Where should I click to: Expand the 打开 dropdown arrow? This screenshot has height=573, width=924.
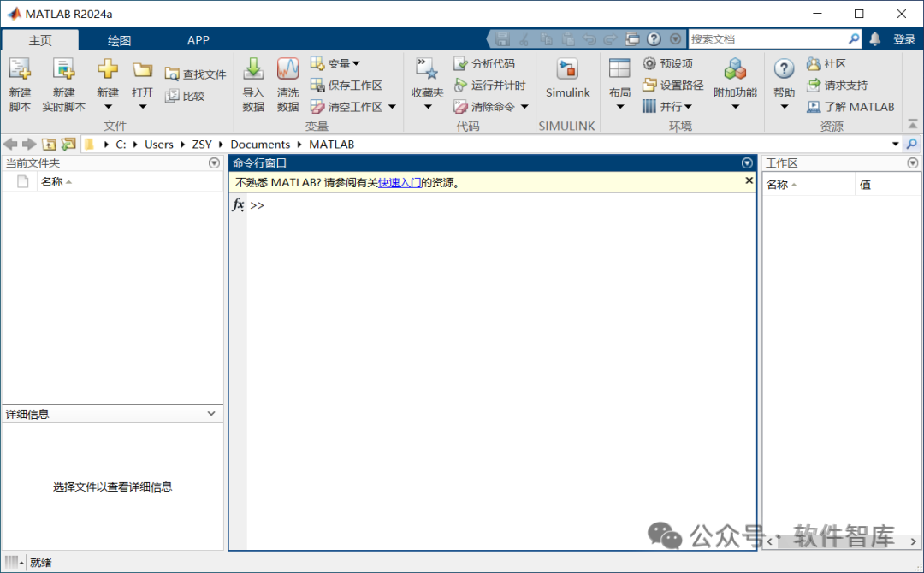[x=143, y=107]
